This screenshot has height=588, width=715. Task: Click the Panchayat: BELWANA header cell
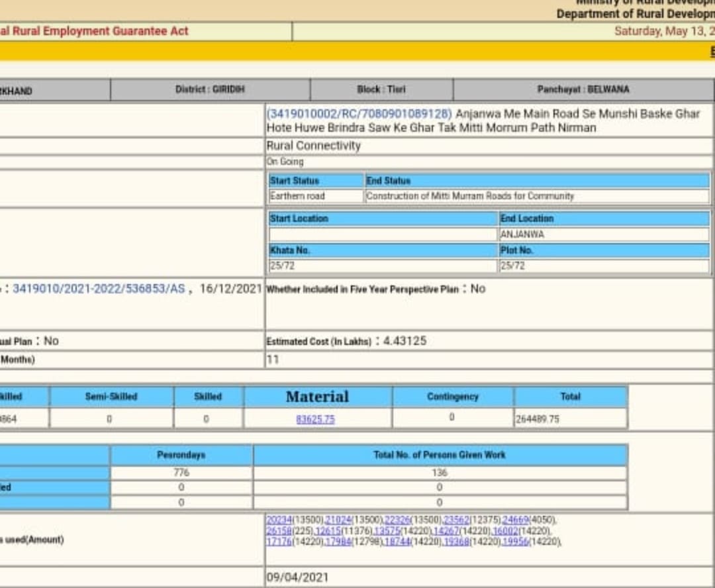point(583,89)
